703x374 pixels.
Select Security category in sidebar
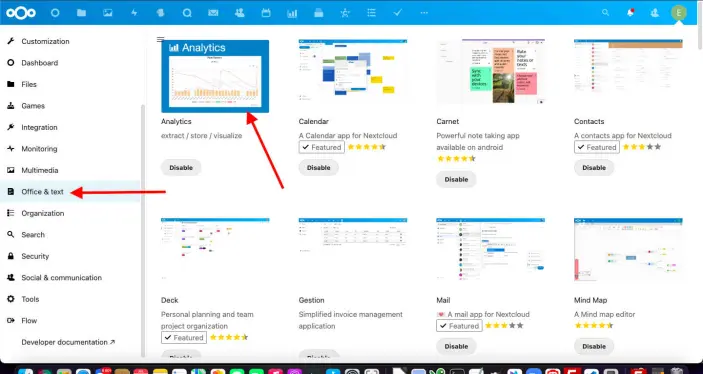tap(70, 256)
